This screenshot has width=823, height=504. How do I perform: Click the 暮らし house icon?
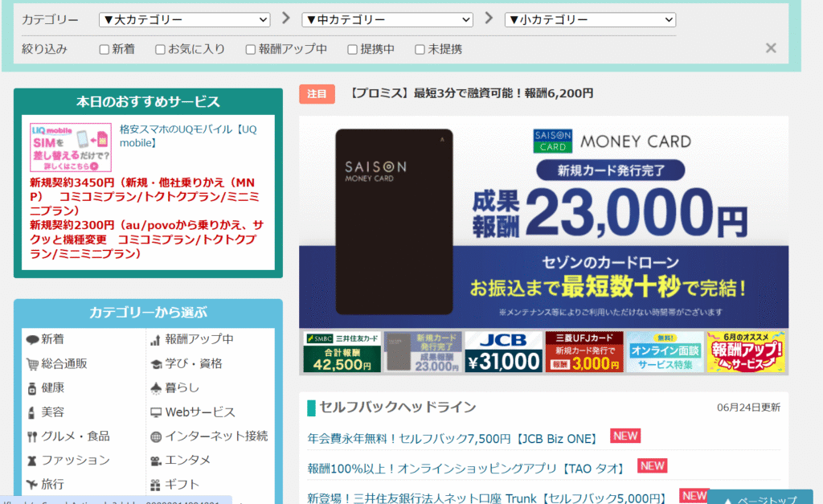click(156, 388)
